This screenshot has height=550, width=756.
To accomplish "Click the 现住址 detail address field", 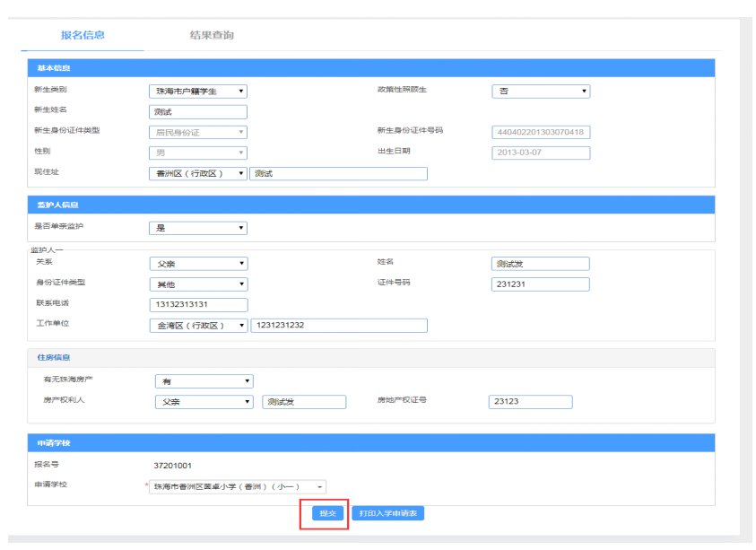I will (x=338, y=174).
